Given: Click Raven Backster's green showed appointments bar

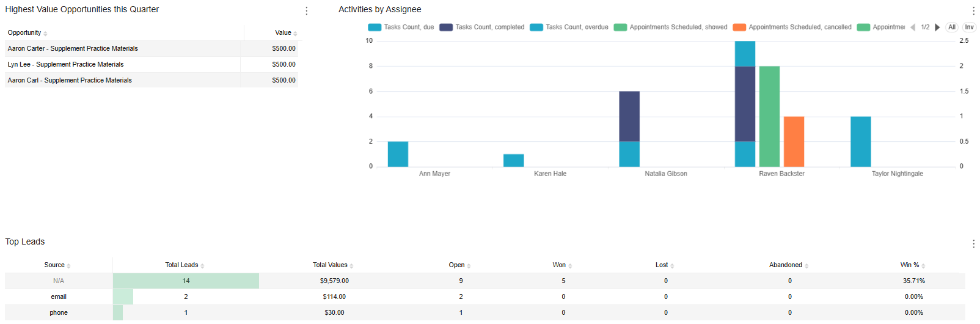Looking at the screenshot, I should [769, 116].
